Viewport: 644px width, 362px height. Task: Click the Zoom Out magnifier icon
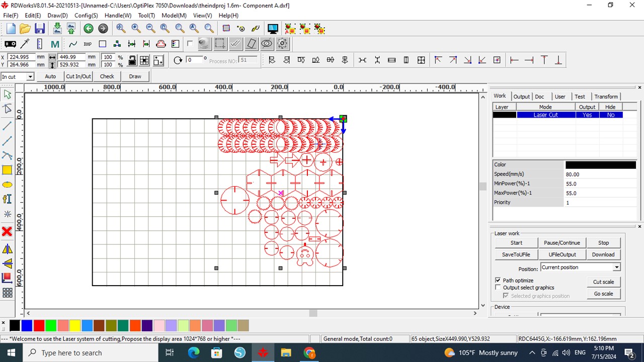pyautogui.click(x=150, y=29)
